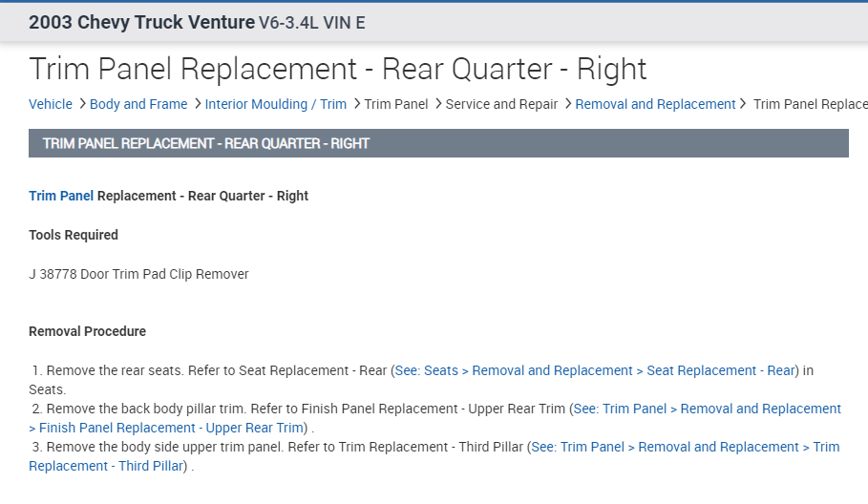
Task: Click the chevron after Body and Frame
Action: tap(197, 103)
